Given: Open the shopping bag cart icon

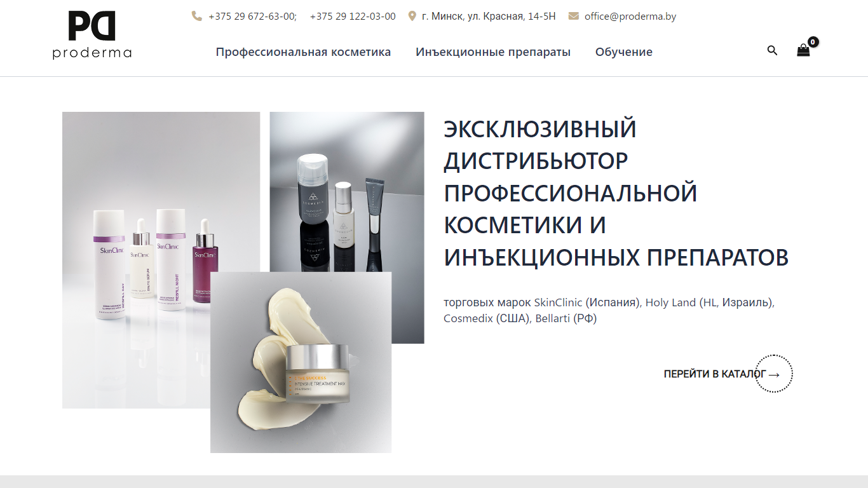Looking at the screenshot, I should point(803,51).
